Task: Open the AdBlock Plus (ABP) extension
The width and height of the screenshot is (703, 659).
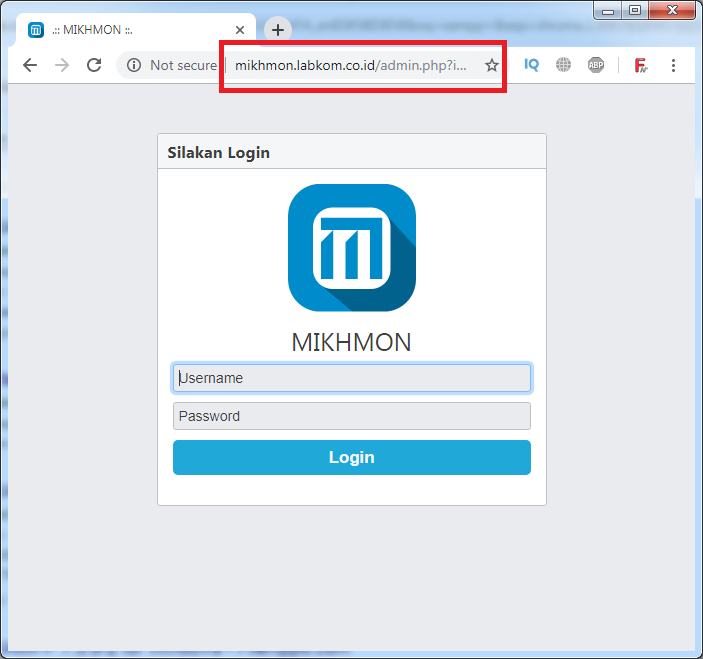Action: point(596,65)
